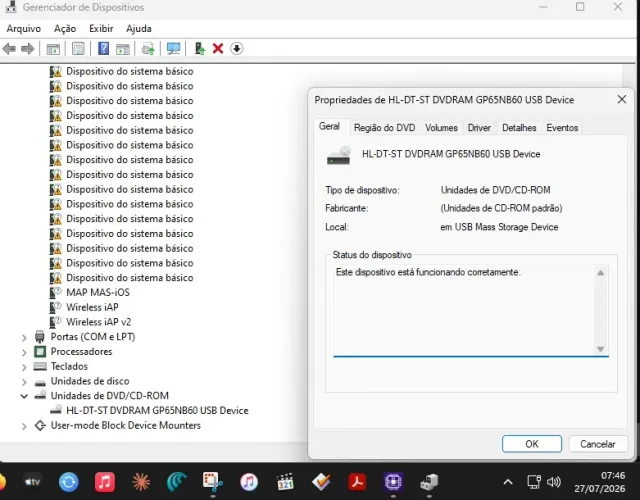The width and height of the screenshot is (640, 500).
Task: Click the down-arrow disable device icon
Action: pyautogui.click(x=237, y=49)
